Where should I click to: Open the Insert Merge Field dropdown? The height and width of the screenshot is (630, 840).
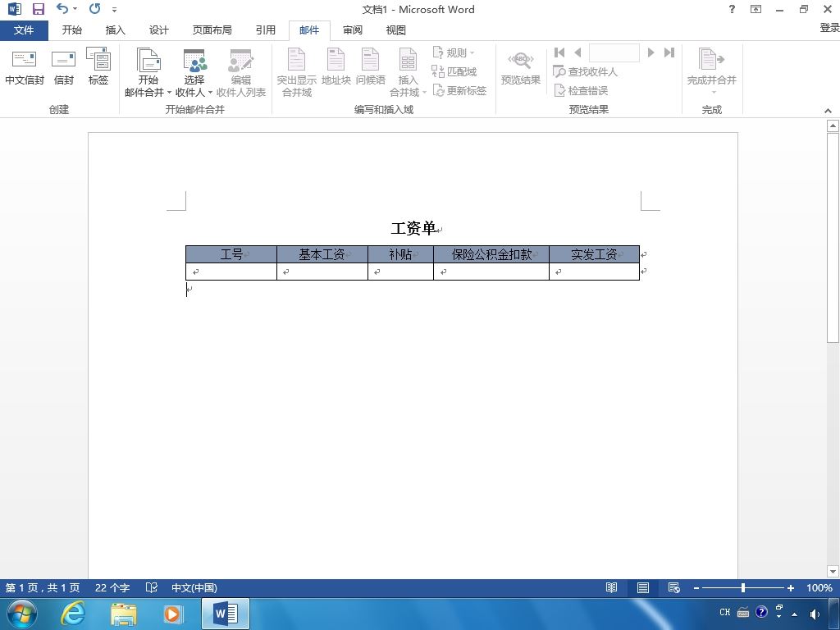tap(408, 72)
